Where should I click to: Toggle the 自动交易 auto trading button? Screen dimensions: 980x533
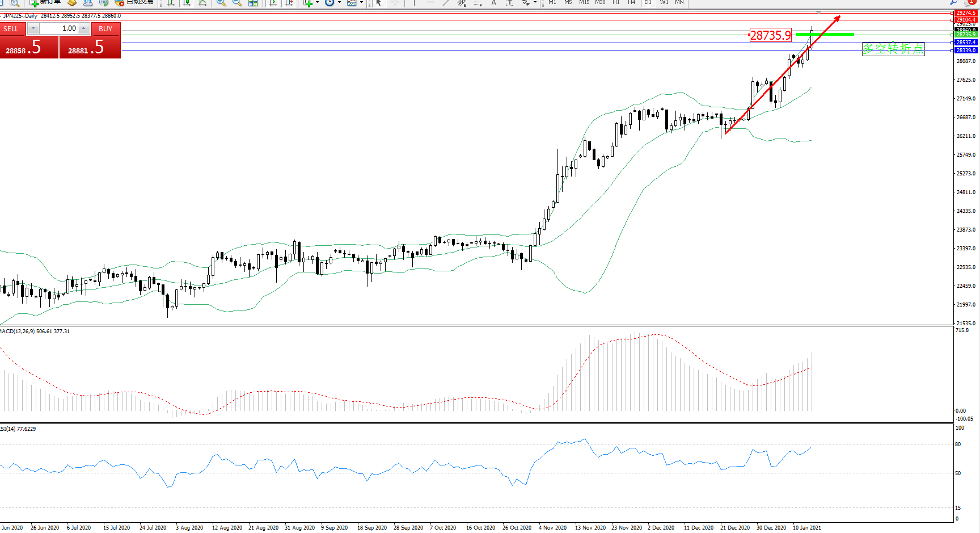click(134, 3)
